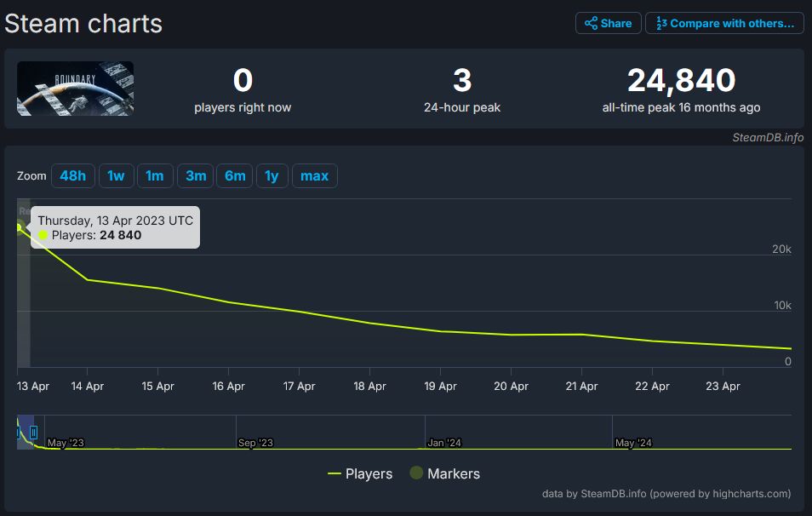
Task: Click the 24,840 all-time peak figure
Action: (x=681, y=80)
